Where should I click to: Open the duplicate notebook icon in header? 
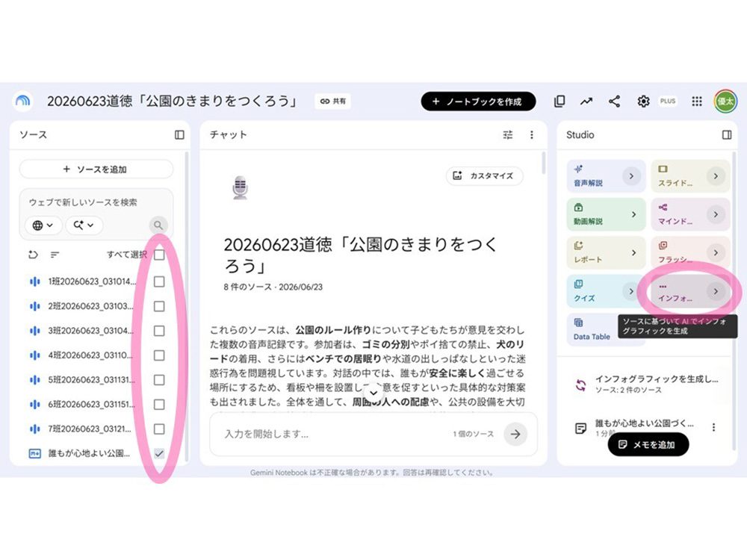click(560, 101)
